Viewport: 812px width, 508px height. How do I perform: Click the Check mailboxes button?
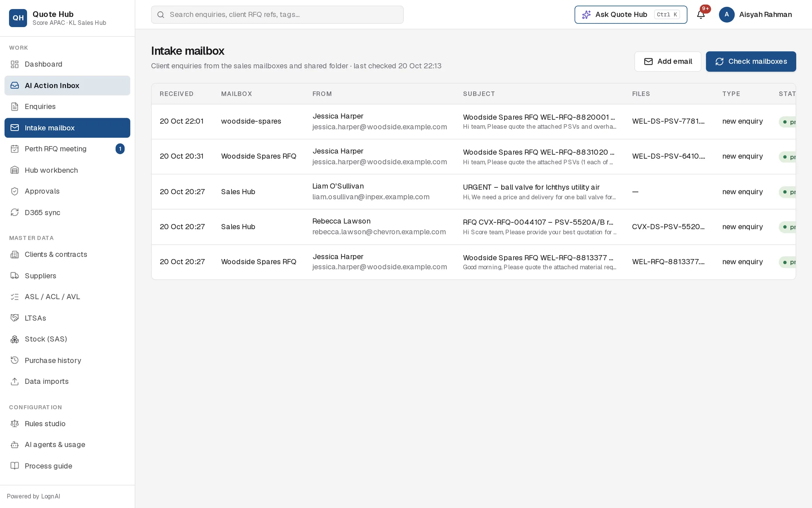coord(751,61)
